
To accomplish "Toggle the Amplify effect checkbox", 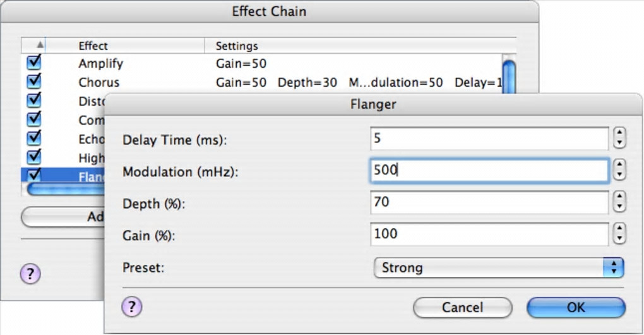I will point(34,63).
